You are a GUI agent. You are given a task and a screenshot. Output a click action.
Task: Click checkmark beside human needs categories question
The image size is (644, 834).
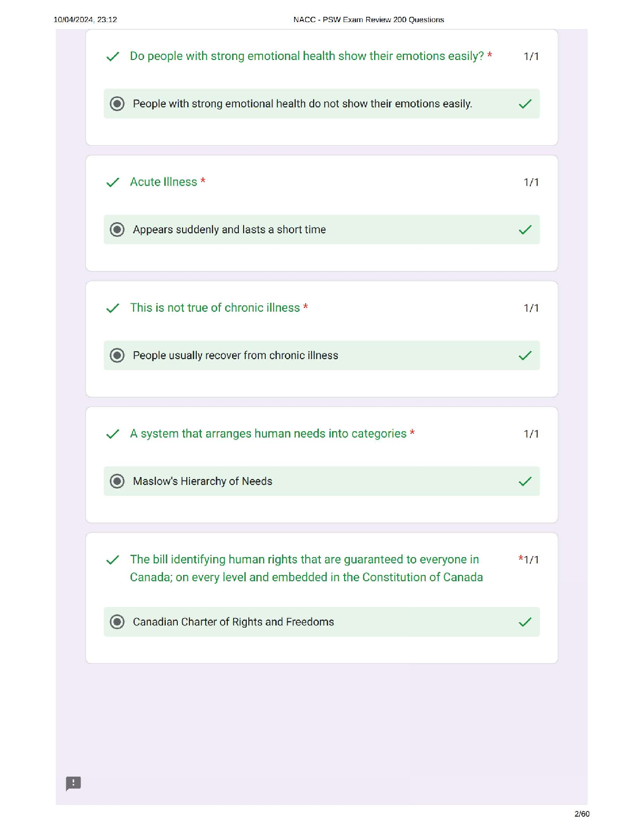[x=113, y=434]
